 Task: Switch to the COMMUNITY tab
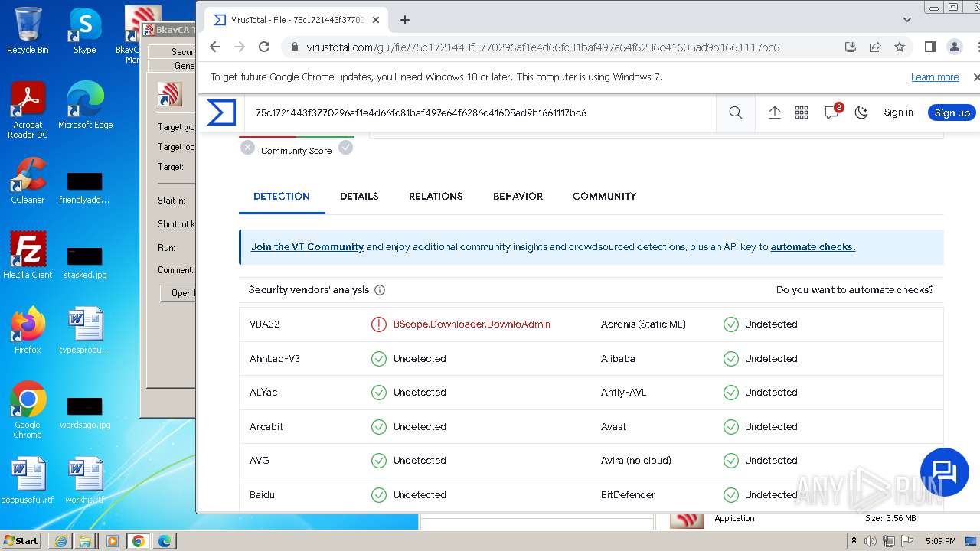tap(605, 197)
